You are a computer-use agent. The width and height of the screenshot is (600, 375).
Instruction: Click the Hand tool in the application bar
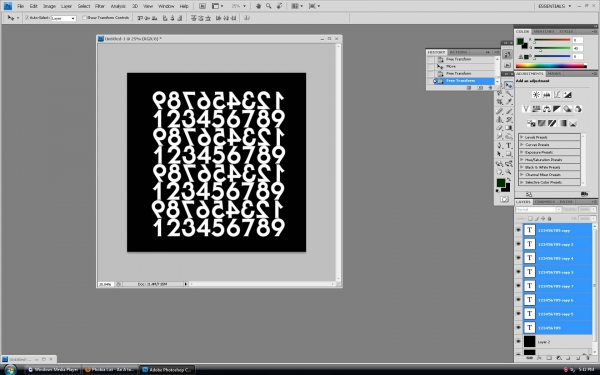259,6
